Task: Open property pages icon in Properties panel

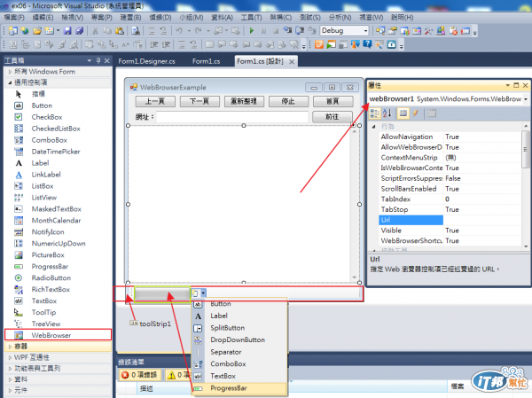Action: (431, 113)
